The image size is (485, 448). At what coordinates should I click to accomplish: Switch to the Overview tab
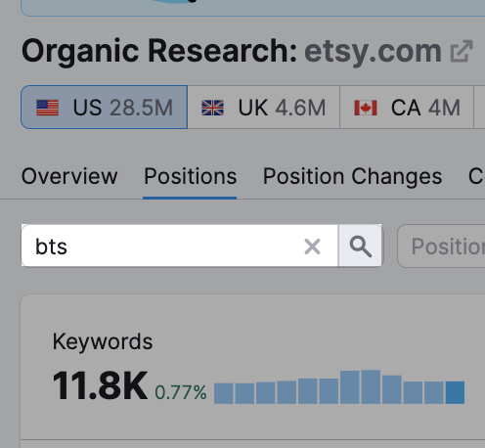(x=69, y=176)
